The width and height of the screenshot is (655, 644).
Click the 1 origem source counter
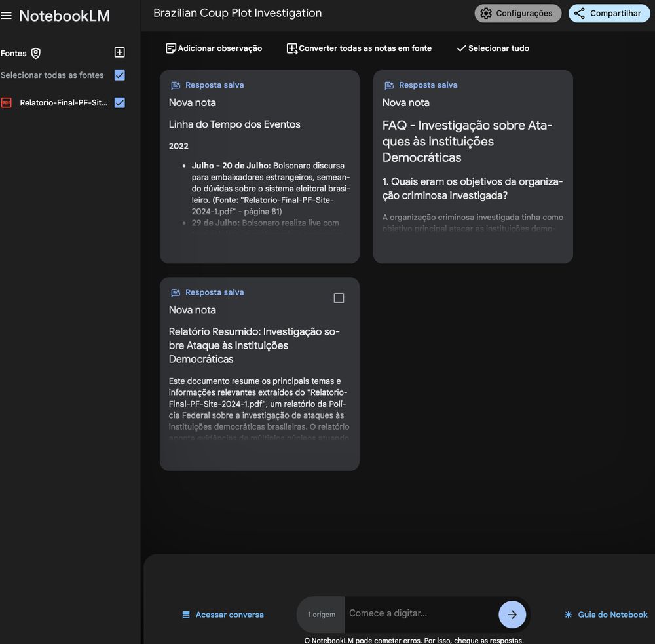tap(321, 615)
